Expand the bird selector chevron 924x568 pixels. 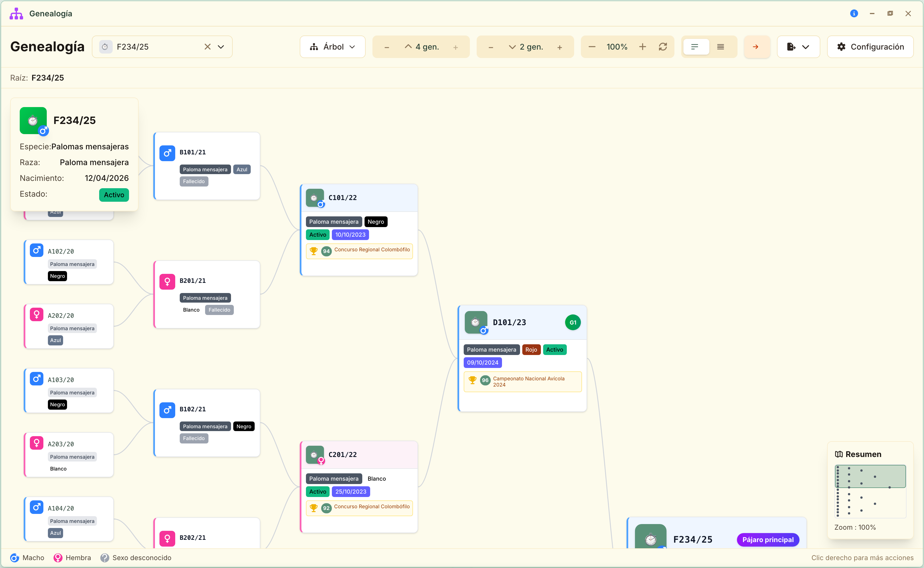[x=221, y=46]
